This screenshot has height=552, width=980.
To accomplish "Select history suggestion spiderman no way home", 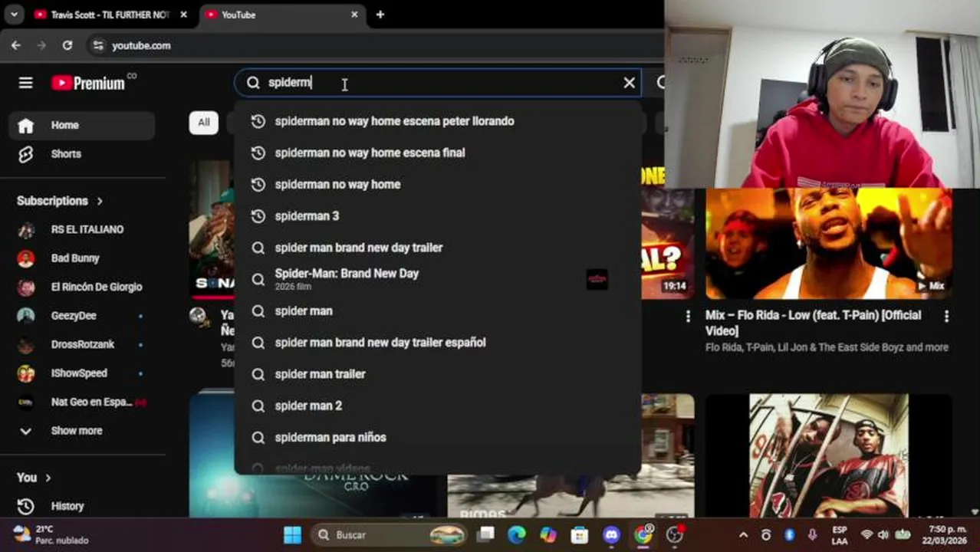I will coord(437,184).
